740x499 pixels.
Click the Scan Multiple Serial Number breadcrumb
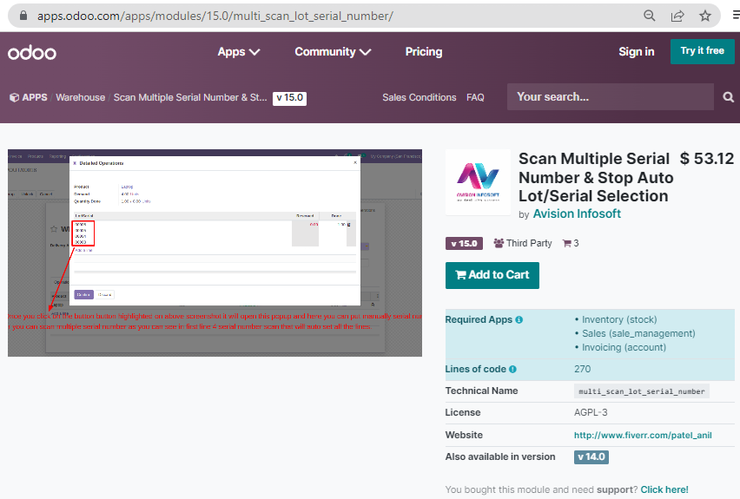pos(190,98)
